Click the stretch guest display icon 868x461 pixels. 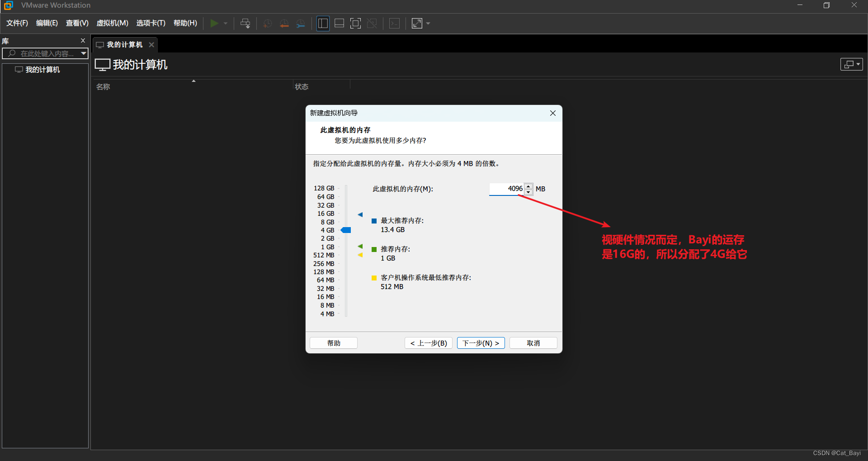[x=417, y=23]
